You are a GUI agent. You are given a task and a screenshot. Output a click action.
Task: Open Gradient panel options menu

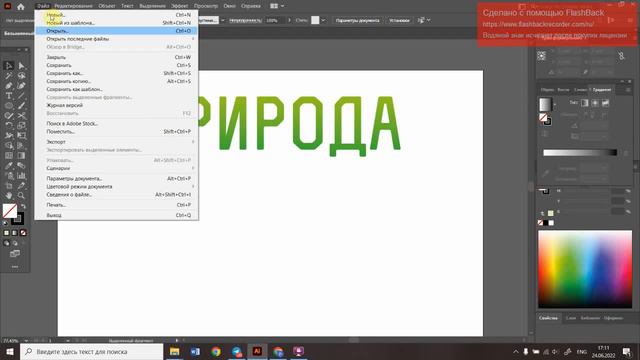click(628, 90)
